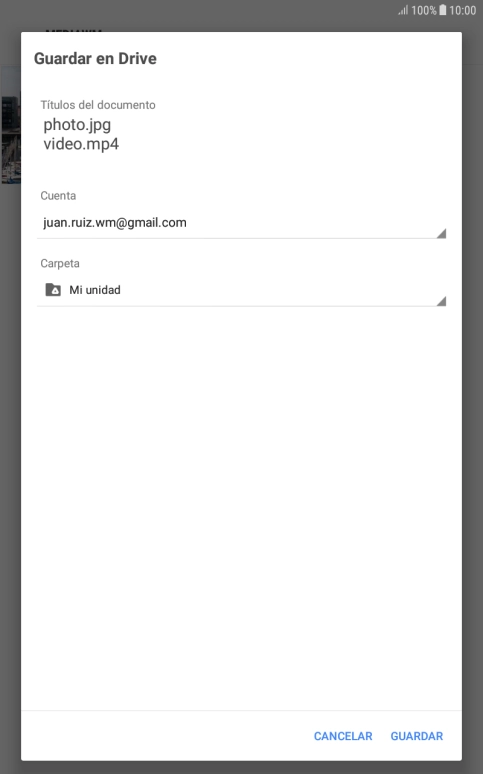Edit the photo.jpg document title
The width and height of the screenshot is (483, 774).
(x=77, y=124)
